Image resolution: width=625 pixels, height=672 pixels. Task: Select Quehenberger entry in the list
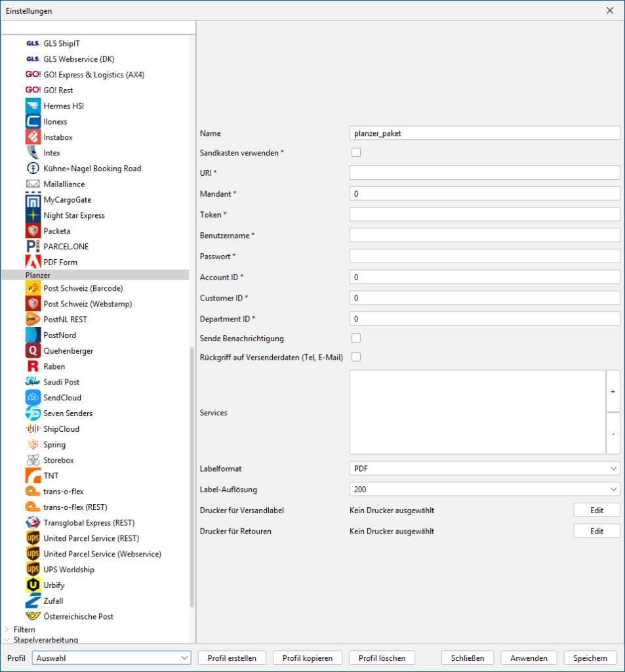[68, 351]
